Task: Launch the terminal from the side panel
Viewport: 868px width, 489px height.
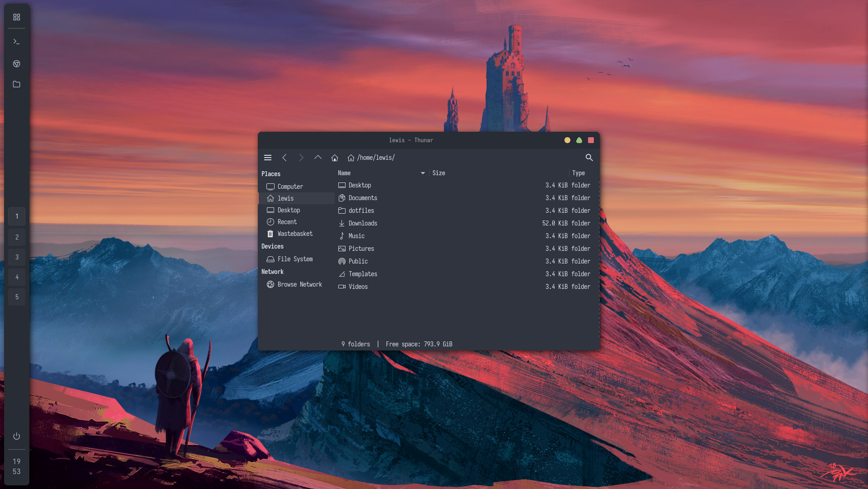Action: pyautogui.click(x=17, y=42)
